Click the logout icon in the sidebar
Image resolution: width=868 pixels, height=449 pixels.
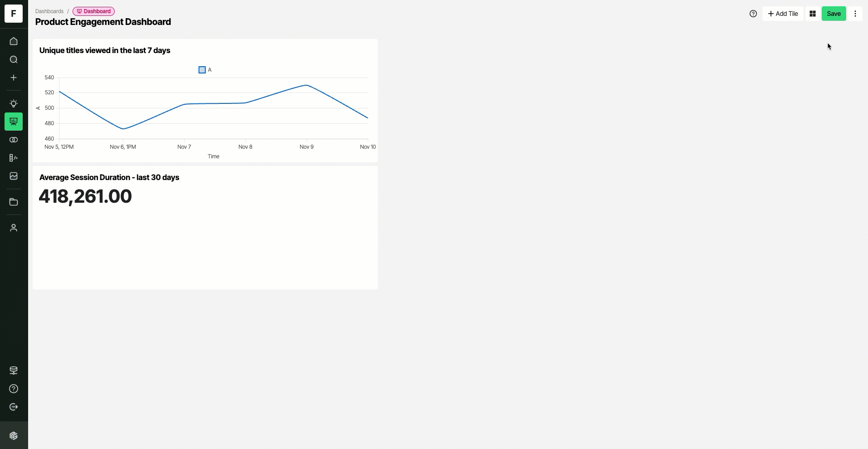[x=14, y=407]
